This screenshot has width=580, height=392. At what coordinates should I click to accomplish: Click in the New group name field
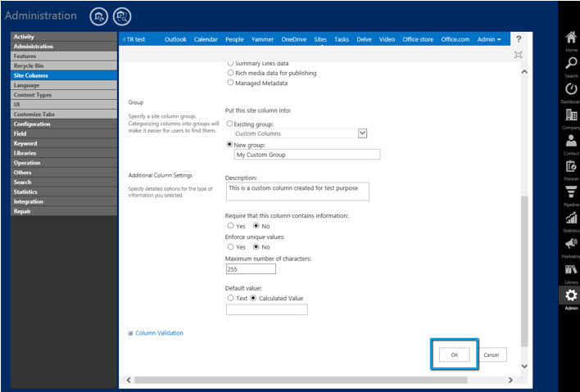[307, 155]
